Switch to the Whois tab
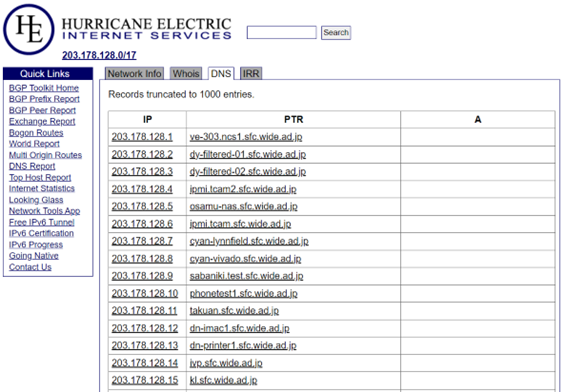 pos(186,74)
